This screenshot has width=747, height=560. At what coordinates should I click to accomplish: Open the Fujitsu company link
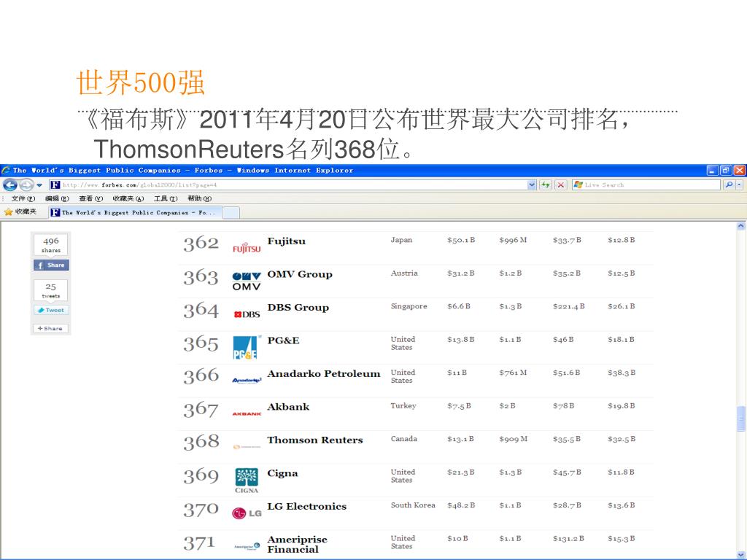coord(286,241)
